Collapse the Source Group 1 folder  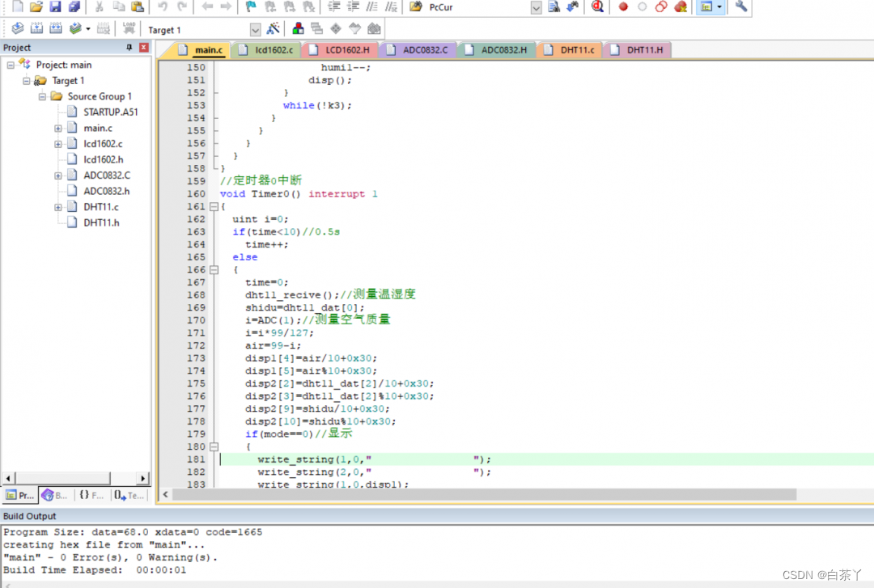(43, 97)
